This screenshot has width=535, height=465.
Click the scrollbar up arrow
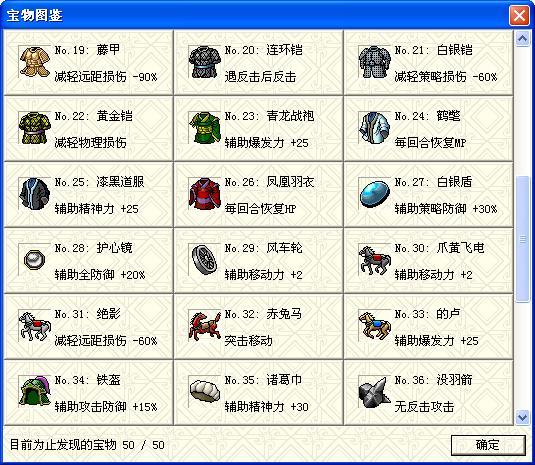(522, 38)
